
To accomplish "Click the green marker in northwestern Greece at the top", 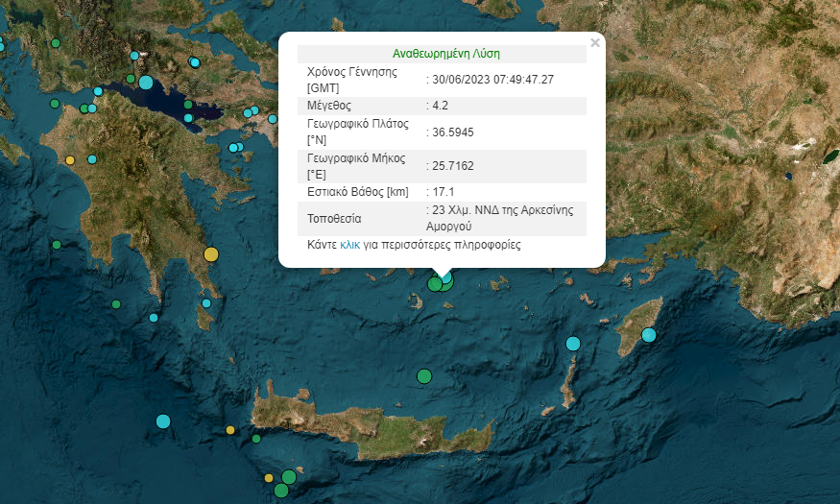I will click(x=56, y=43).
